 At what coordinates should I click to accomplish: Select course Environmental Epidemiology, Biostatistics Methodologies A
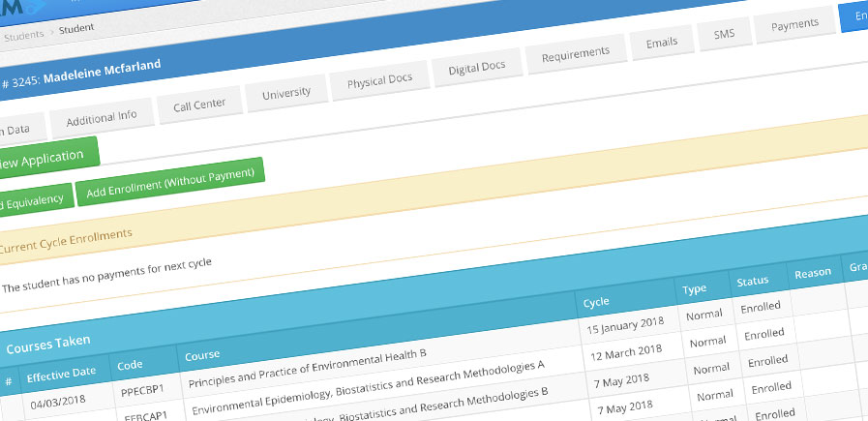coord(368,388)
